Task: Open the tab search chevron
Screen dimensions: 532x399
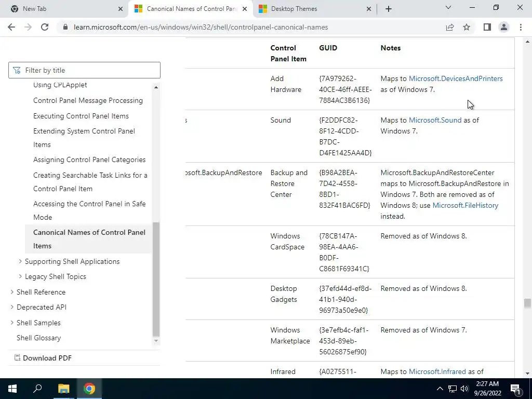Action: 448,7
